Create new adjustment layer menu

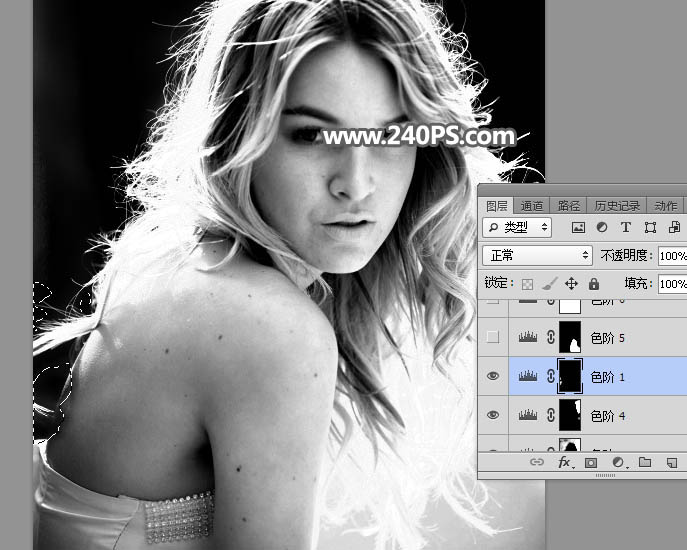point(618,463)
